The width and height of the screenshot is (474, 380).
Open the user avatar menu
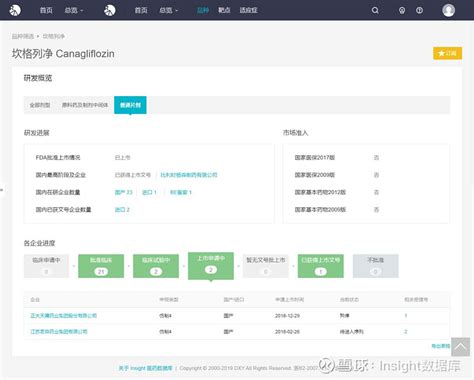click(448, 10)
